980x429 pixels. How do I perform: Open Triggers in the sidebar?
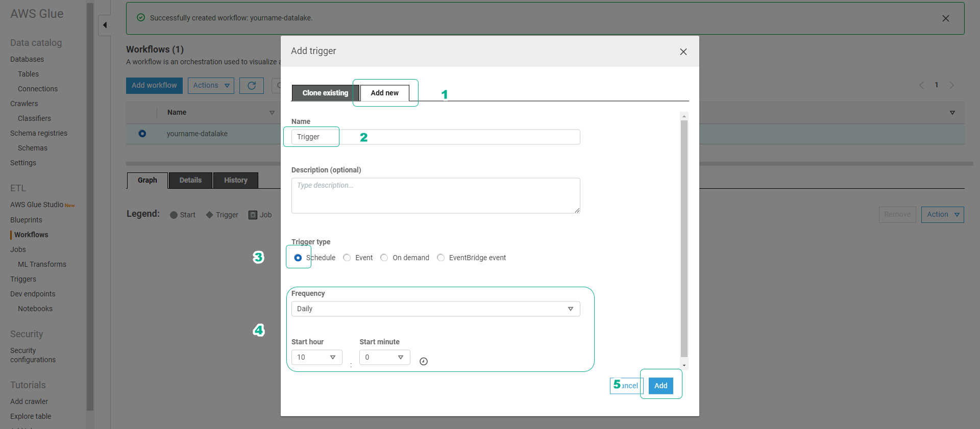pos(23,280)
